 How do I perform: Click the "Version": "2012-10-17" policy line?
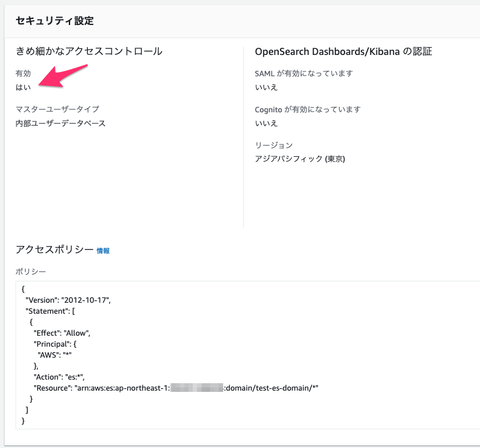68,300
